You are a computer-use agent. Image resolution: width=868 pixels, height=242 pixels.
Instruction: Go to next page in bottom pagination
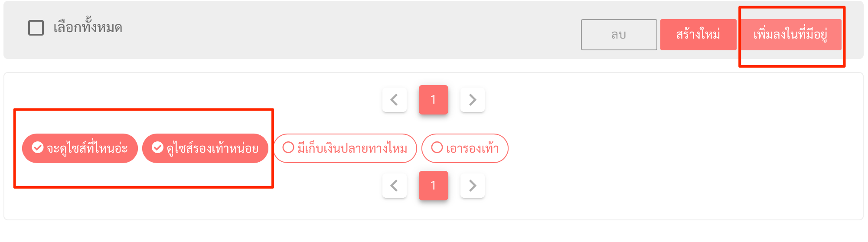pos(472,186)
